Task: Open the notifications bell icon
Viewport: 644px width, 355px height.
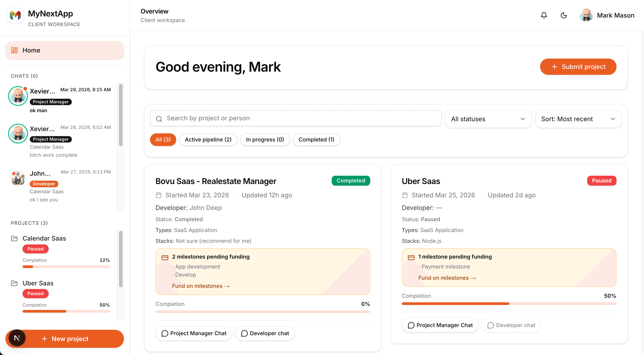Action: coord(544,15)
